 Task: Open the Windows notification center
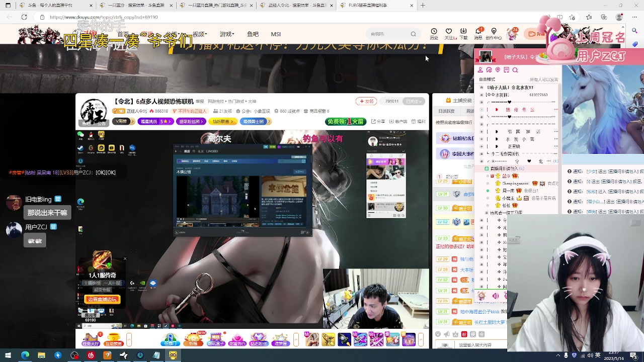[633, 355]
